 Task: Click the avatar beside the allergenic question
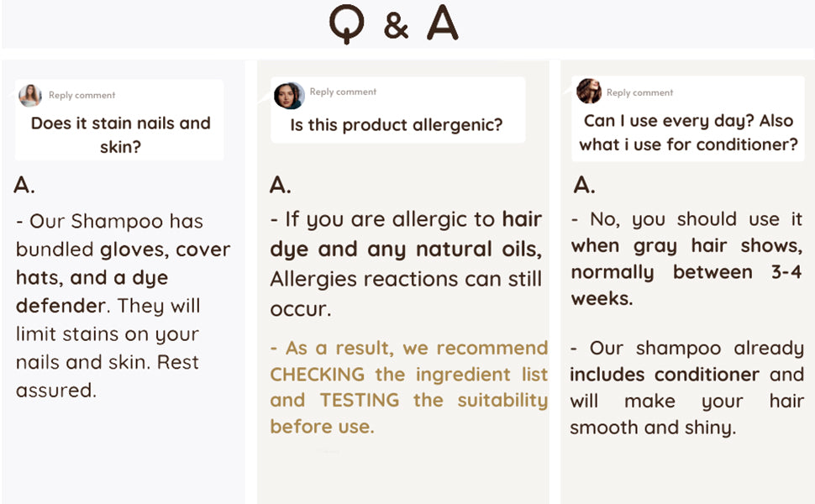pyautogui.click(x=288, y=95)
